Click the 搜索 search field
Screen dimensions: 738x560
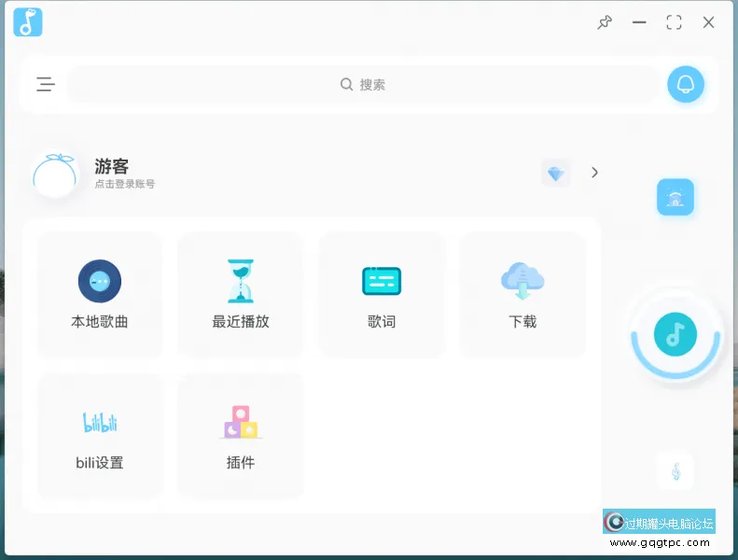pos(363,85)
